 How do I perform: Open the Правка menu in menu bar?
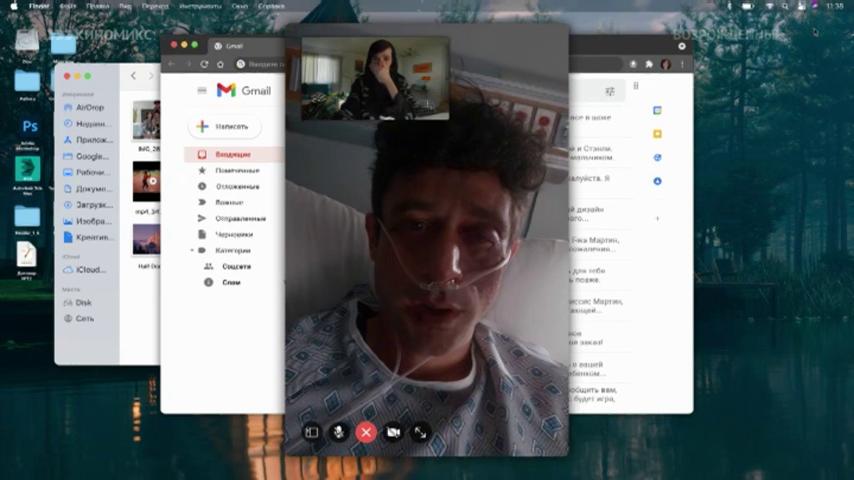(x=97, y=6)
